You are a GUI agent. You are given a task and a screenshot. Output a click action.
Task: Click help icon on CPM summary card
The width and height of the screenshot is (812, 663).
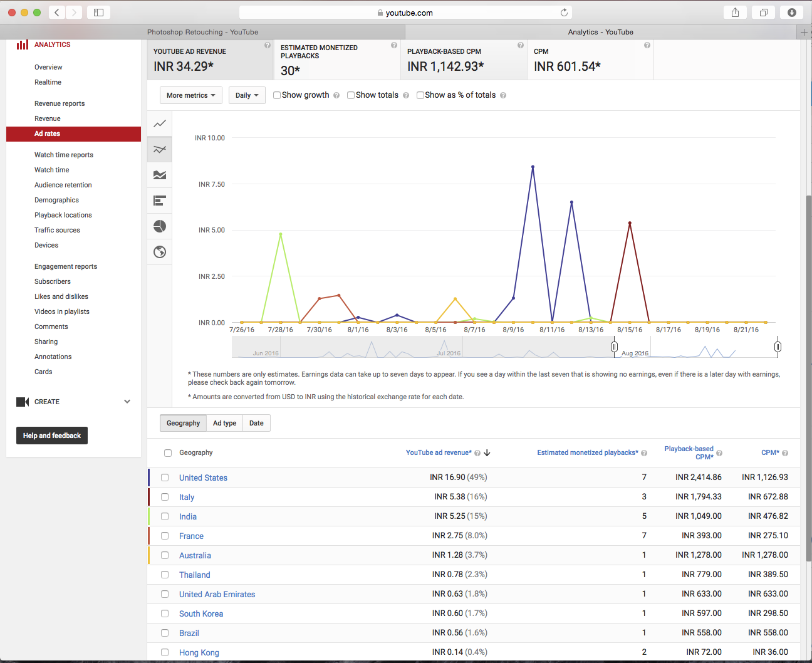[647, 45]
